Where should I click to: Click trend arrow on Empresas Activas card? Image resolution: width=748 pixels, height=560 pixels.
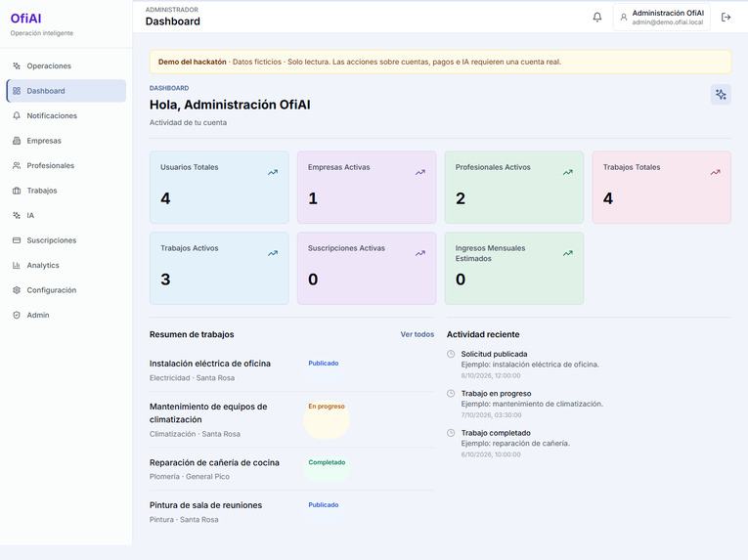(x=419, y=172)
